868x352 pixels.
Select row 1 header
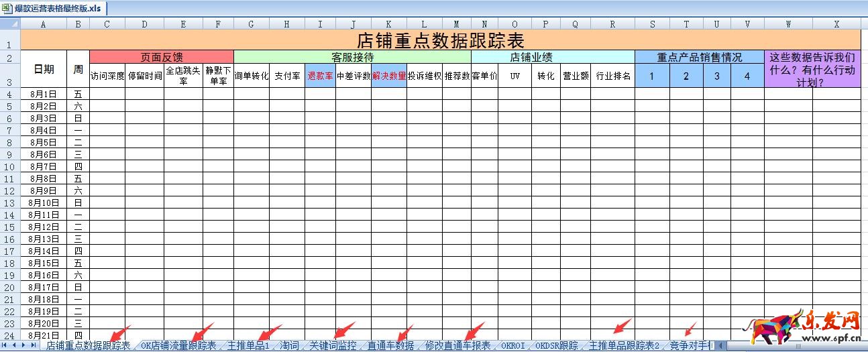coord(10,40)
